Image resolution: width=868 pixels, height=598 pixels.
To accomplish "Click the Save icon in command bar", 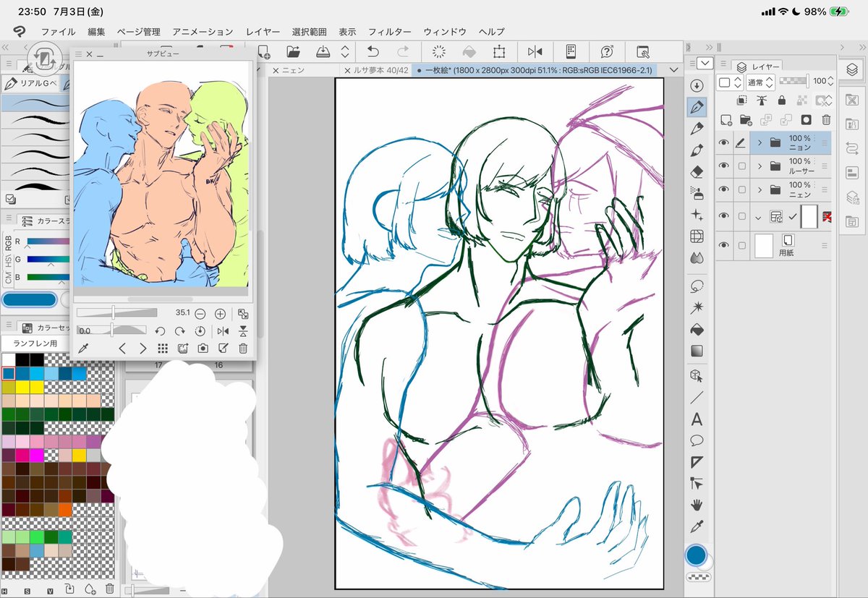I will pyautogui.click(x=324, y=51).
